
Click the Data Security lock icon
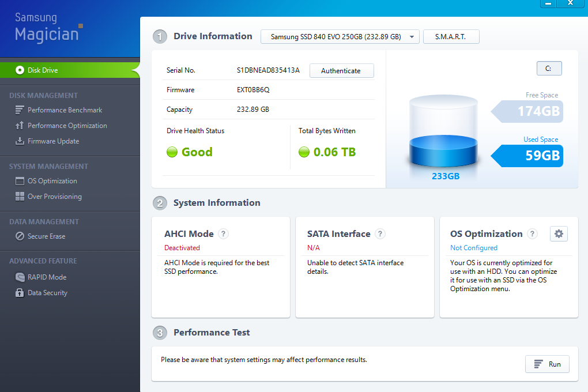(20, 293)
